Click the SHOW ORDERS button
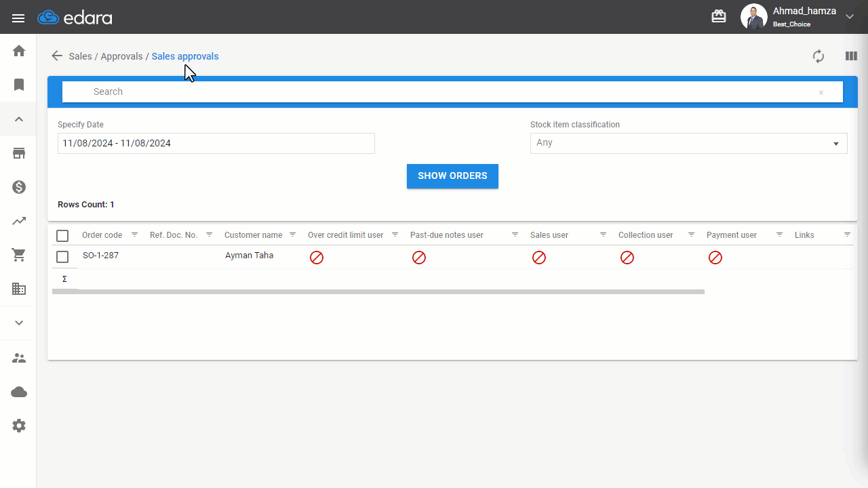The height and width of the screenshot is (488, 868). [x=452, y=176]
